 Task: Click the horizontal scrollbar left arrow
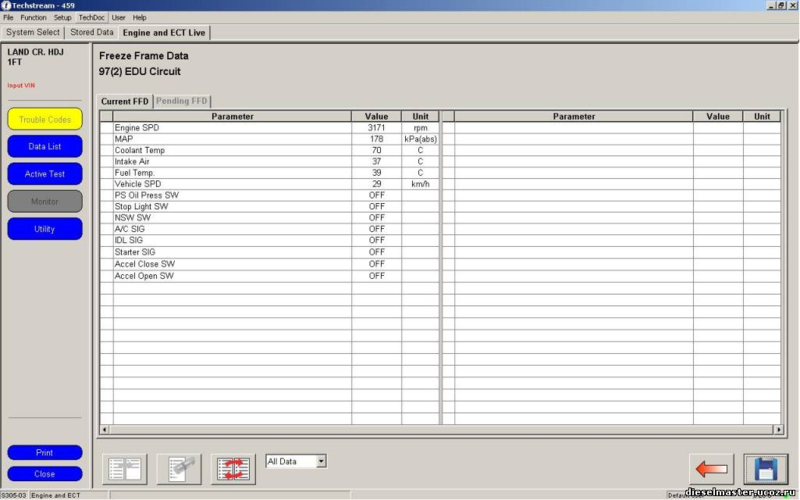[x=105, y=429]
